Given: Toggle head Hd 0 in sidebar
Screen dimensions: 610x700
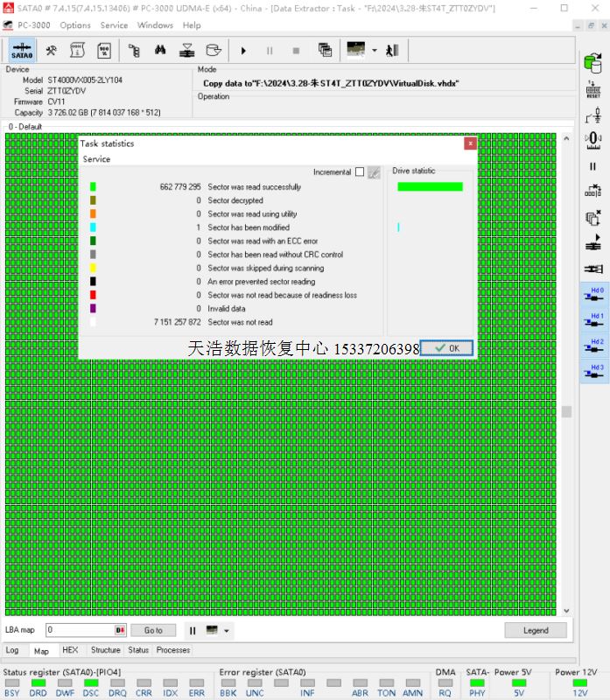Looking at the screenshot, I should coord(594,296).
